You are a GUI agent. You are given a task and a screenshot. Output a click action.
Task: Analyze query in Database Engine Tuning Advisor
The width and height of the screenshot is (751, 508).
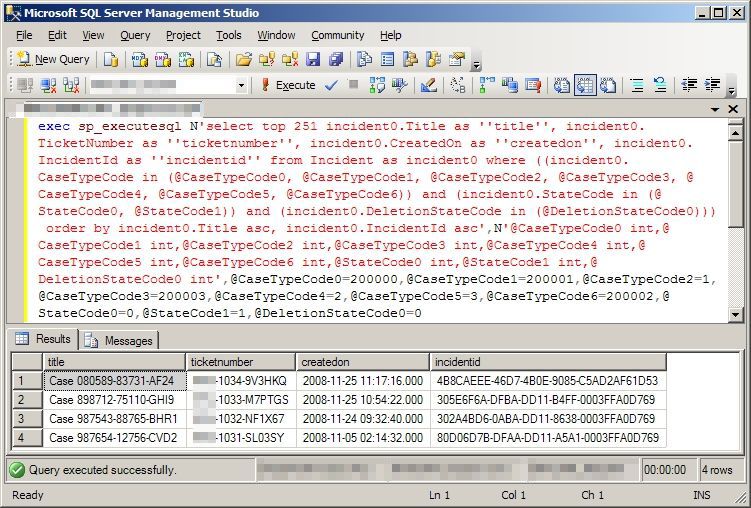point(399,85)
